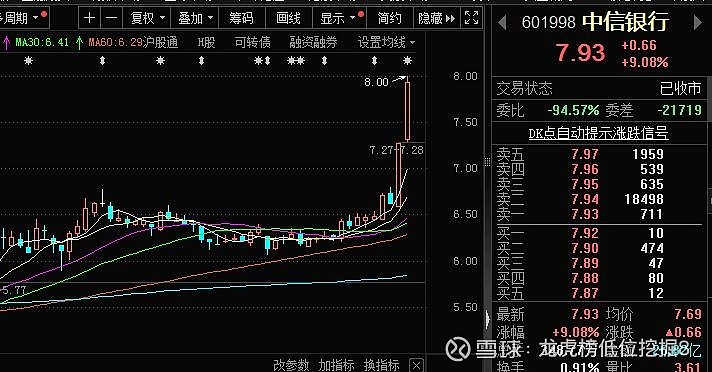
Task: Click the 委比 value -94.57%
Action: coord(574,110)
